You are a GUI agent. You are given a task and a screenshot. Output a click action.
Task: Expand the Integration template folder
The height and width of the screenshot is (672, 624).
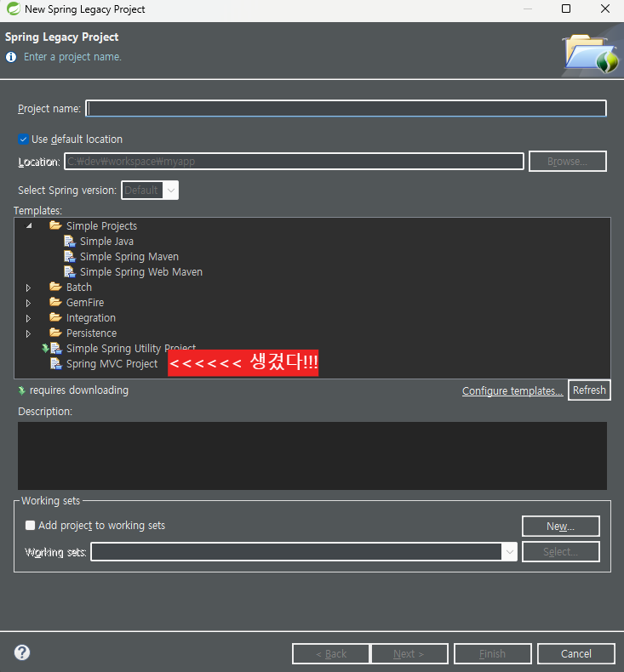(x=28, y=318)
